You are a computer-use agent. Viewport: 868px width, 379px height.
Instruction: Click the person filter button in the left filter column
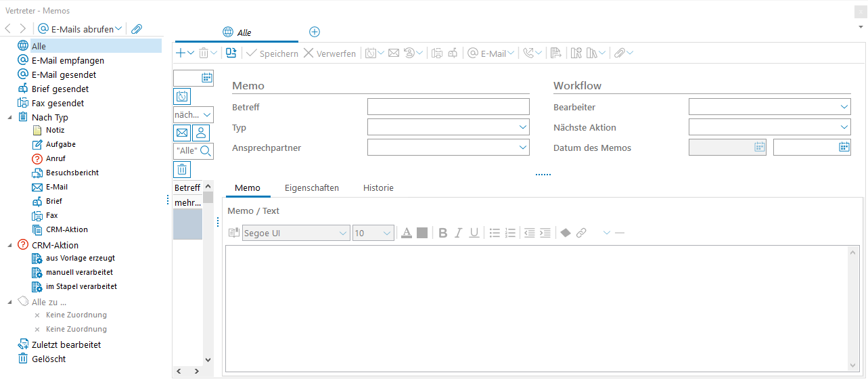[201, 133]
